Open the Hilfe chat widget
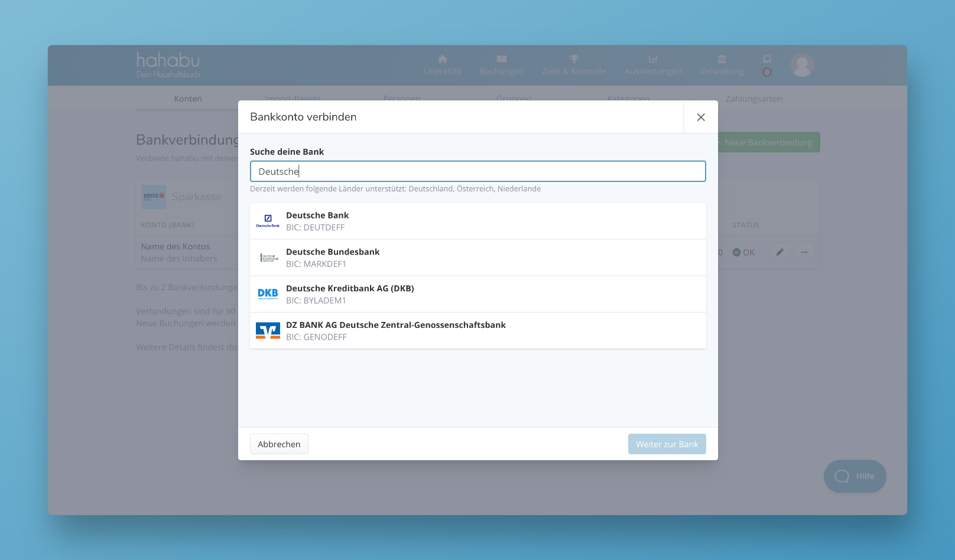This screenshot has width=955, height=560. pyautogui.click(x=855, y=476)
